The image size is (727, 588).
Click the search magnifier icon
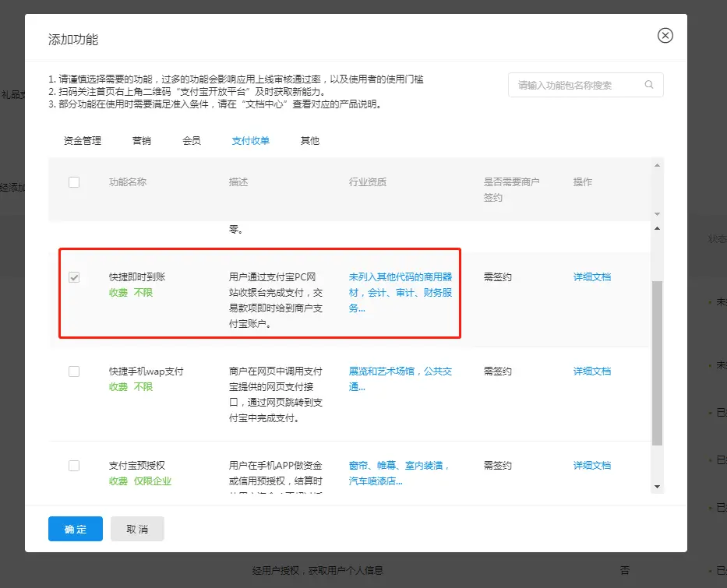point(649,84)
